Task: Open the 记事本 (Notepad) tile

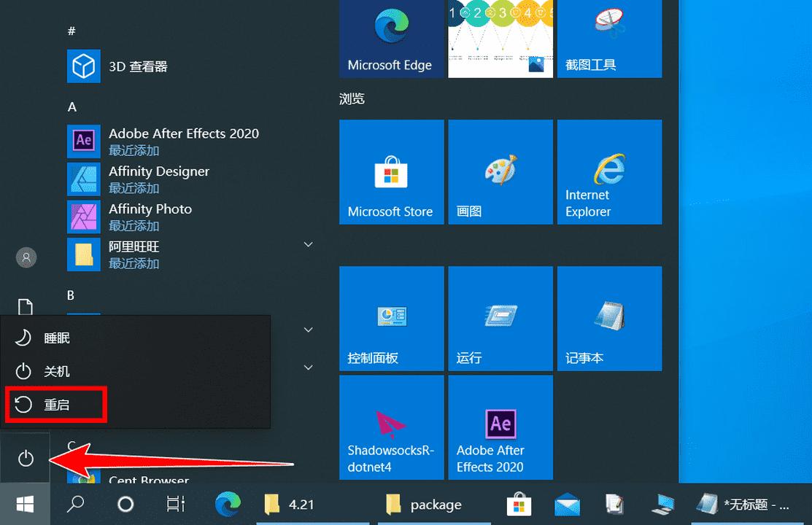Action: [609, 318]
